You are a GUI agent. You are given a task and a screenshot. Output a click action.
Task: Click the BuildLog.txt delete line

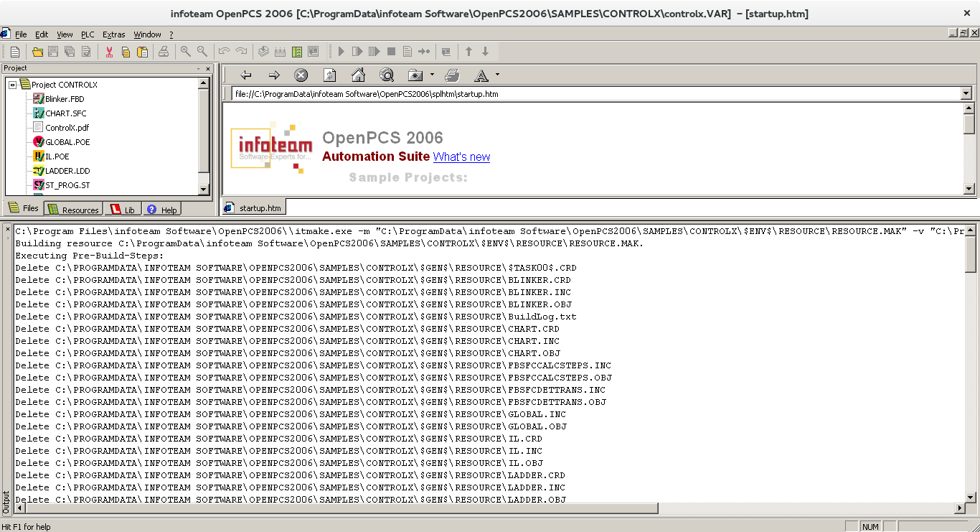296,317
